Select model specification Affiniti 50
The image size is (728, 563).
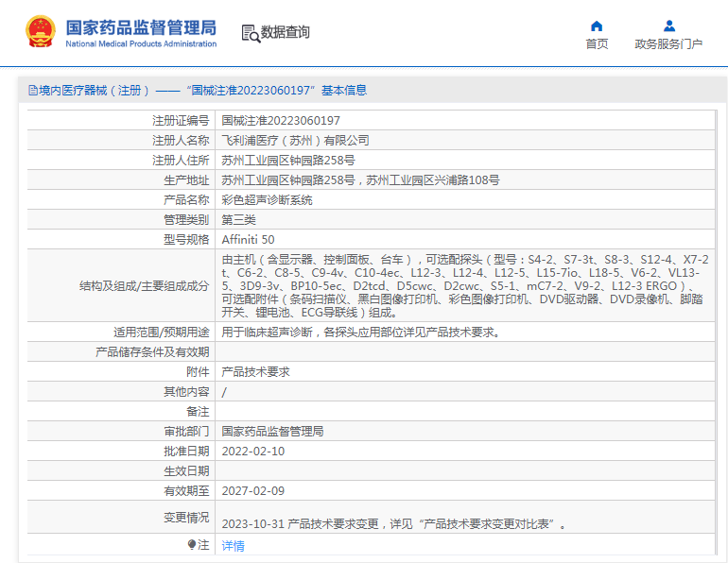(248, 239)
